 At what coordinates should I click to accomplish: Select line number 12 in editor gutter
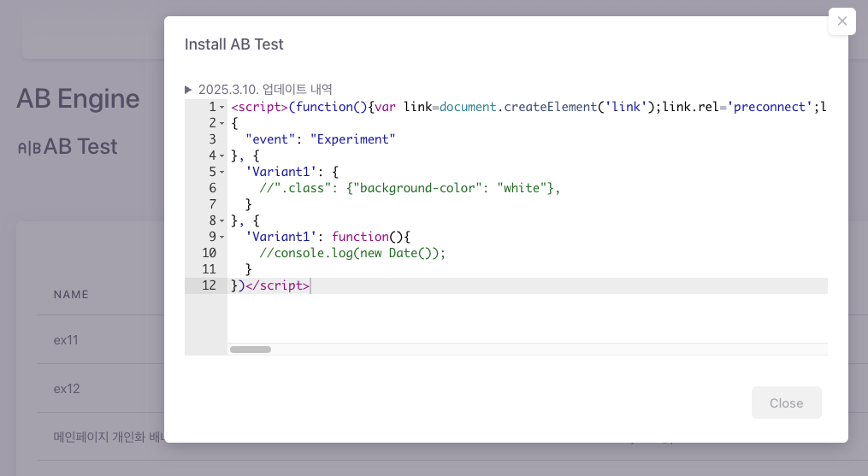209,285
